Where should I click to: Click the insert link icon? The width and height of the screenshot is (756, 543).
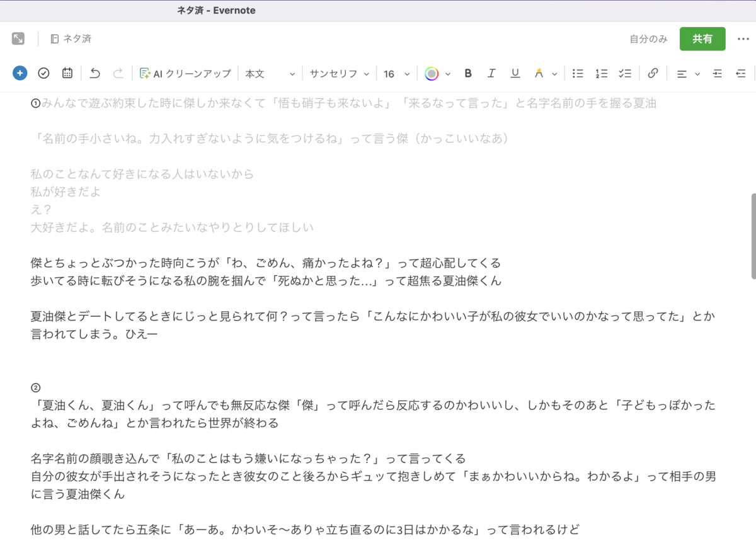click(x=653, y=73)
